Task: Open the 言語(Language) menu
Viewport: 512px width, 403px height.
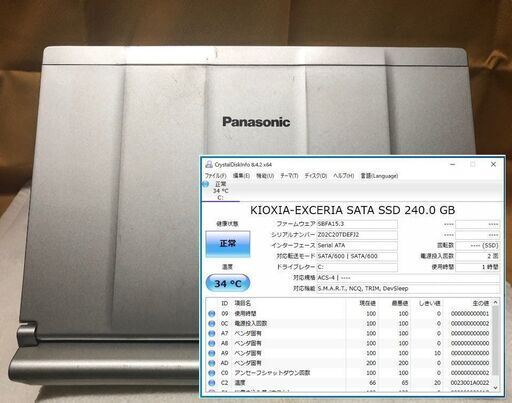Action: tap(379, 176)
